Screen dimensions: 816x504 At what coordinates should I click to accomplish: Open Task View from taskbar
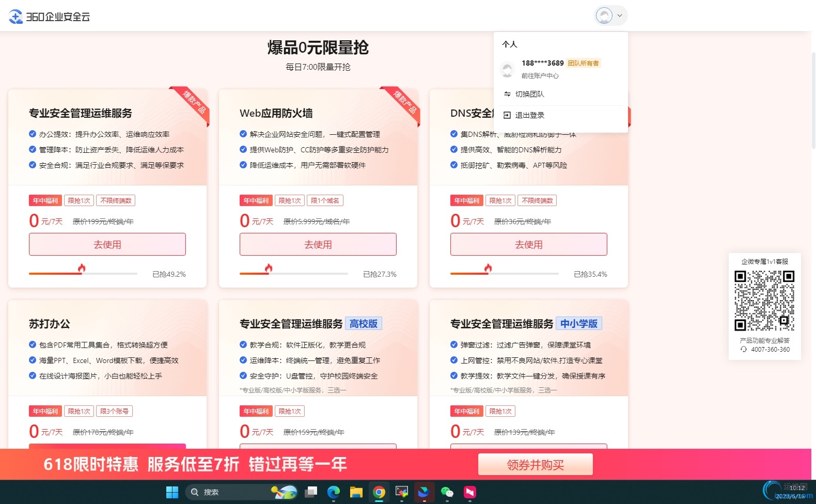coord(311,492)
